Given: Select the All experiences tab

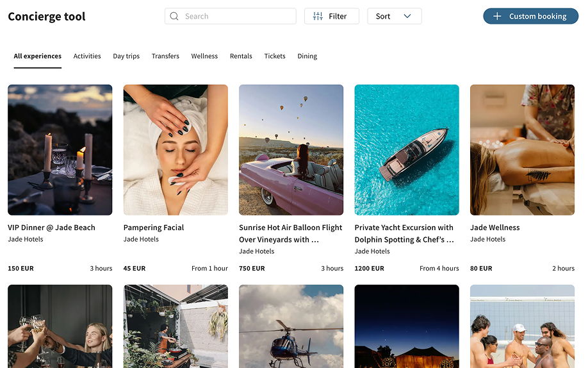Looking at the screenshot, I should click(38, 56).
